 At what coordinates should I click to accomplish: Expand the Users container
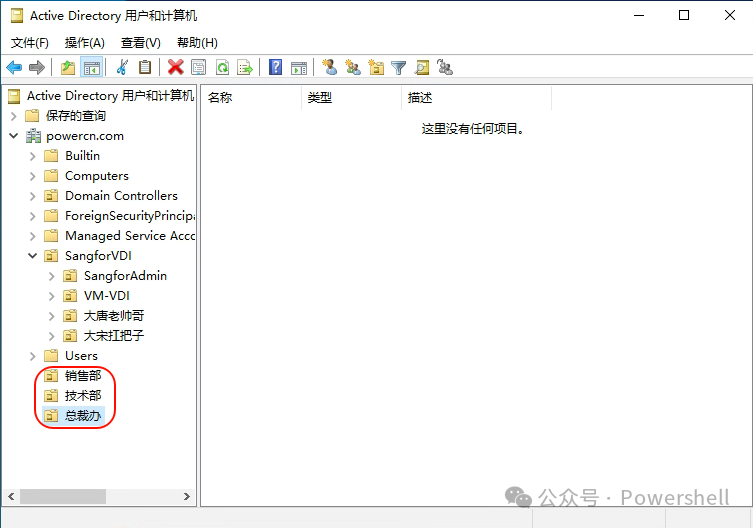33,356
